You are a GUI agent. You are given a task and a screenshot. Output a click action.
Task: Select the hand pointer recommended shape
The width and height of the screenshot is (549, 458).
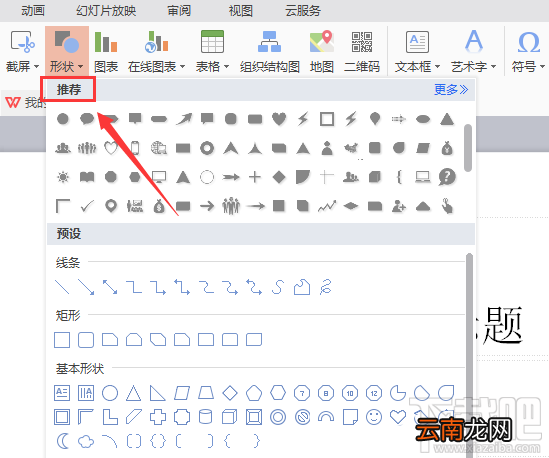(447, 206)
